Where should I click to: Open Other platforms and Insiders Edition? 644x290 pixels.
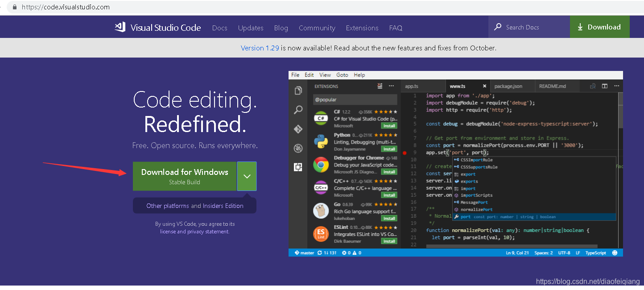point(195,206)
